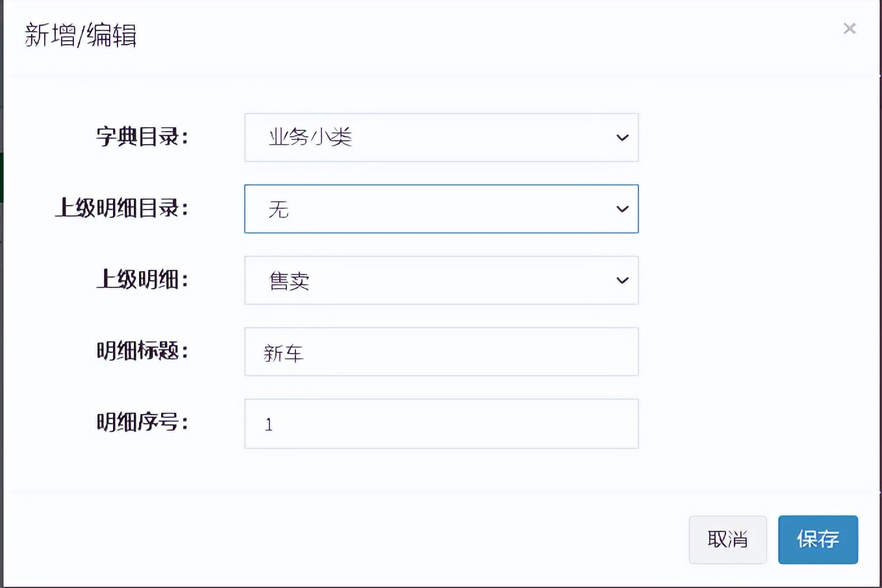Viewport: 882px width, 588px height.
Task: Click the 明细序号 field label
Action: 142,423
